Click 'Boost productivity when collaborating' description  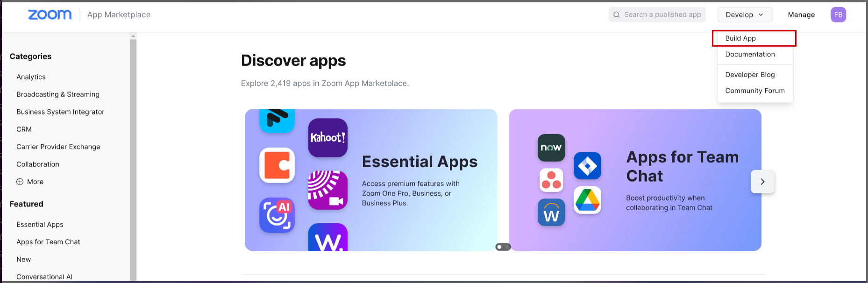(669, 203)
